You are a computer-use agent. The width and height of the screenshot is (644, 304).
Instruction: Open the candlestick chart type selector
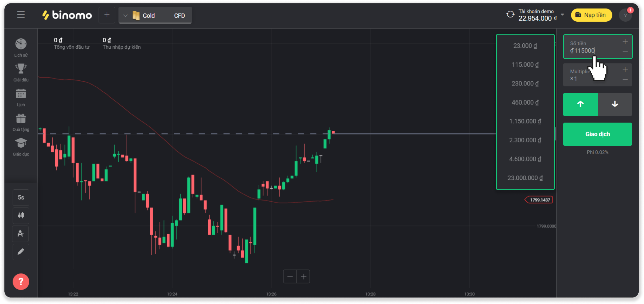[21, 215]
